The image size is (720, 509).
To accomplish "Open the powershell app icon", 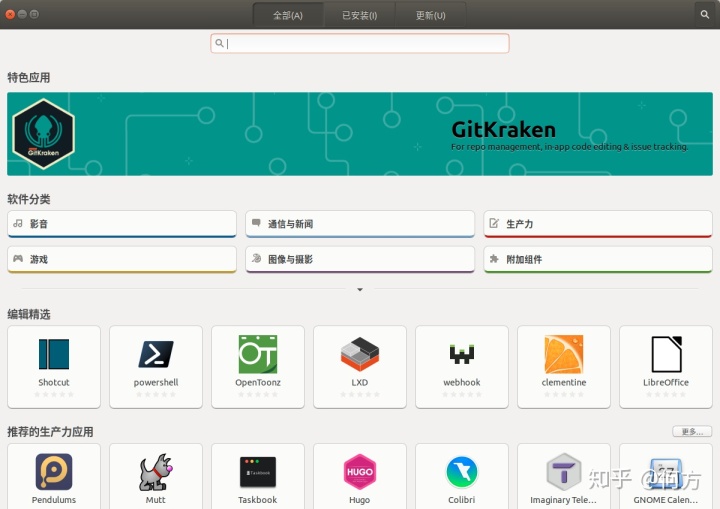I will pos(156,354).
